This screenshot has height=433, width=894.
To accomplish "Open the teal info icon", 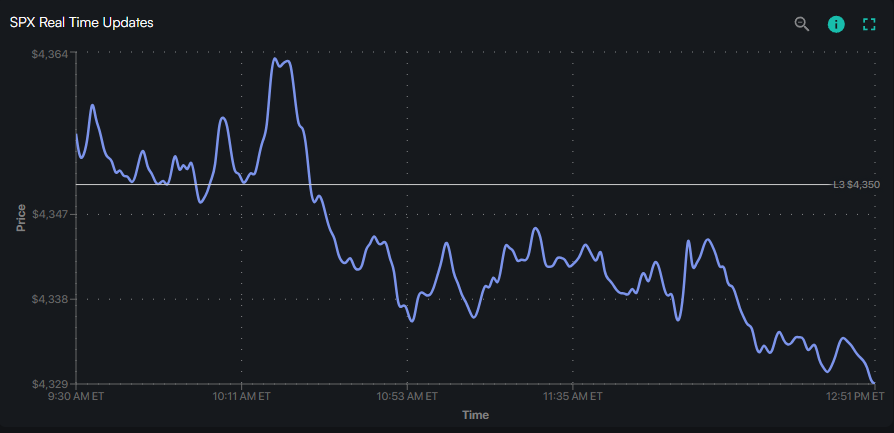I will [836, 24].
